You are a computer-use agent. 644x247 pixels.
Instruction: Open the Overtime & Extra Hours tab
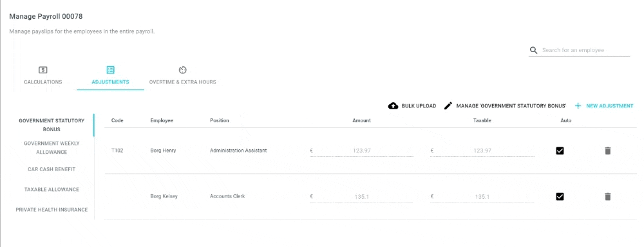point(183,75)
